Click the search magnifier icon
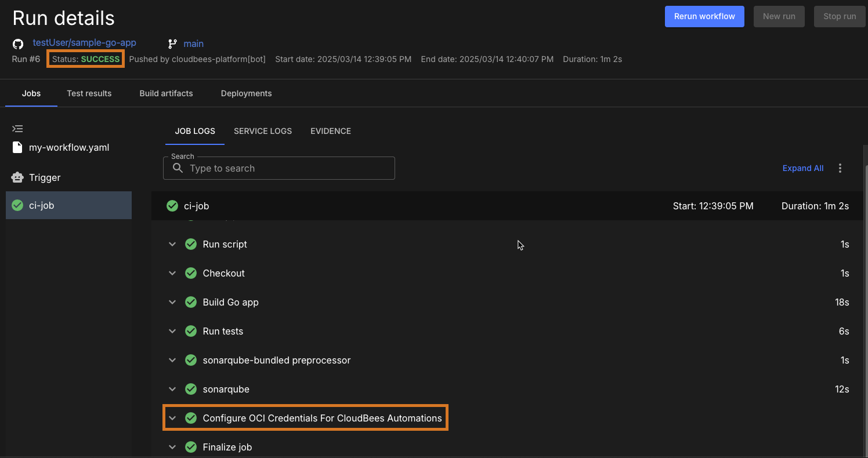The height and width of the screenshot is (458, 868). (178, 168)
